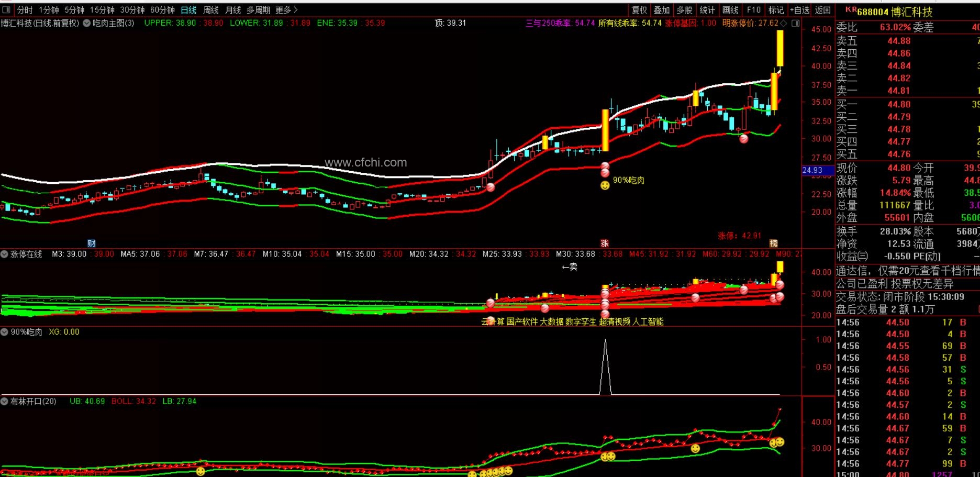Open the 多周期 multi-period view
The image size is (980, 477).
[259, 10]
